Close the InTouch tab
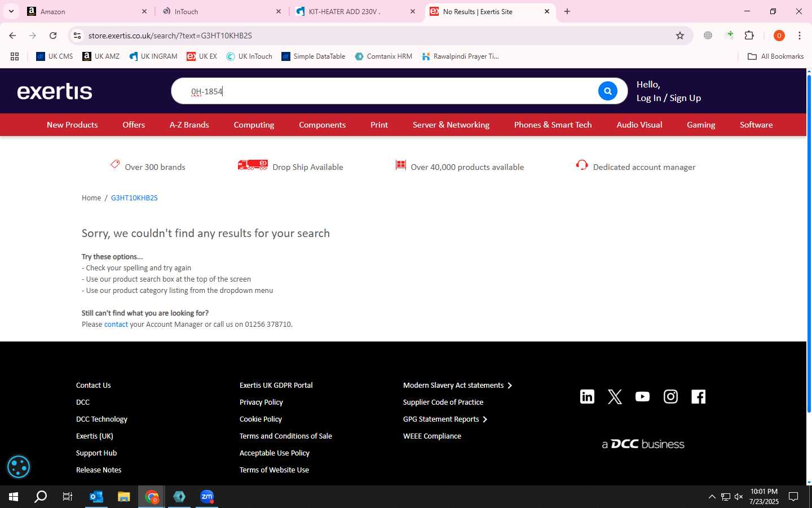812x508 pixels. pos(279,11)
